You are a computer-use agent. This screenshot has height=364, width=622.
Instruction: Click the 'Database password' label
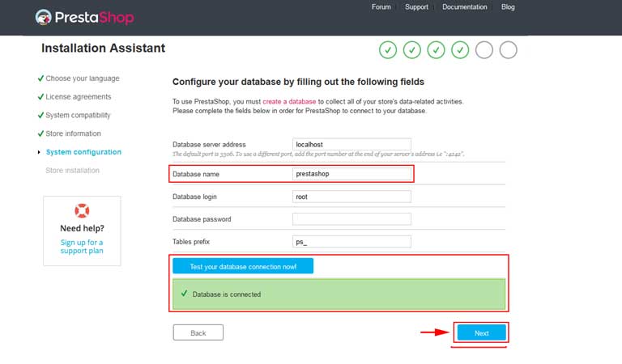pos(202,219)
